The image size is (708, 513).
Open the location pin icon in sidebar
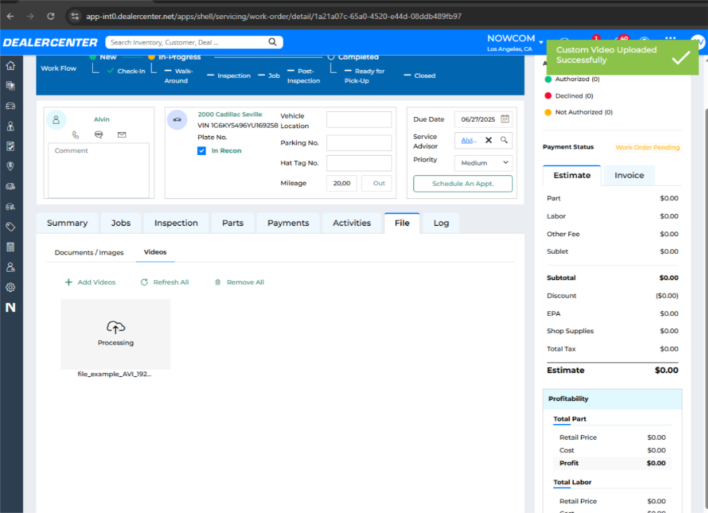(x=10, y=166)
